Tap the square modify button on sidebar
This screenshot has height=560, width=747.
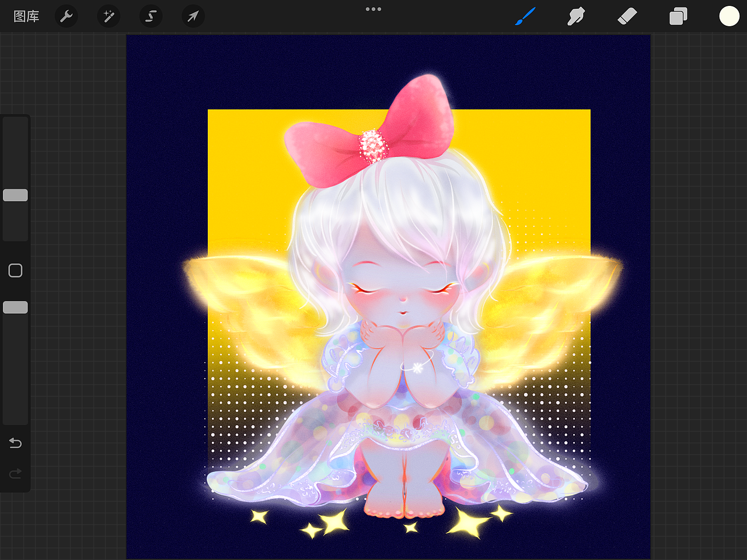pos(15,270)
